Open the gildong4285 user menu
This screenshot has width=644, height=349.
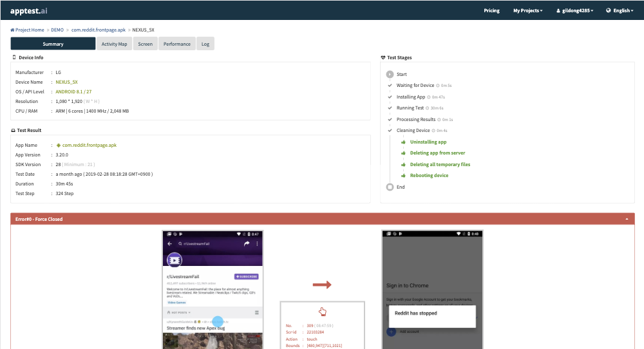click(574, 11)
